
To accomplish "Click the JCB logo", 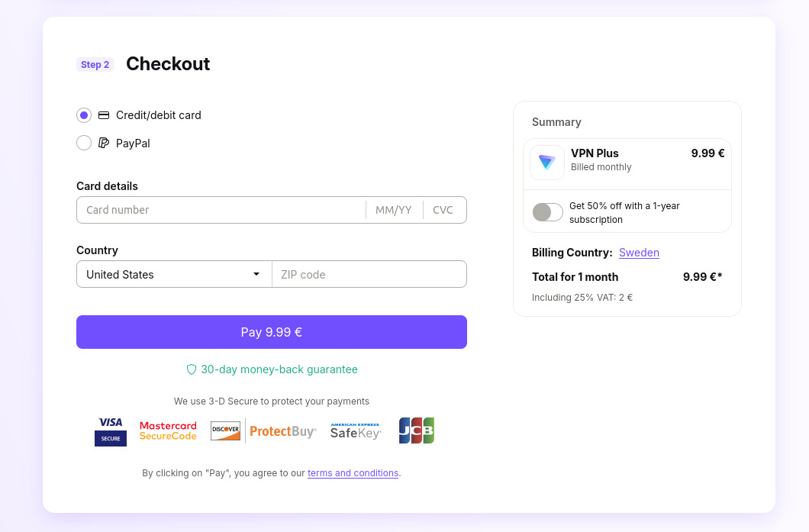I will (416, 430).
